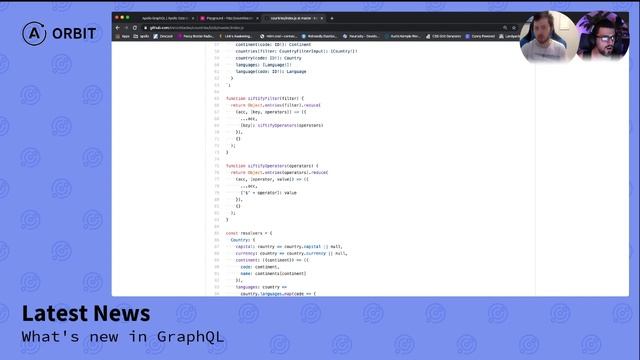Click the lock icon in the address bar
Screen dimensions: 640x360
point(145,28)
